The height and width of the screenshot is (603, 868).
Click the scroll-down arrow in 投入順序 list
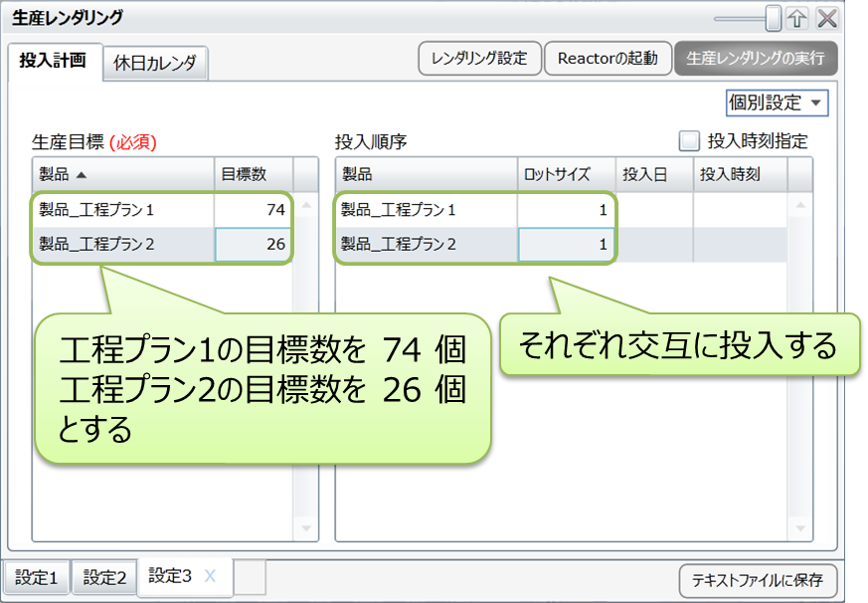(801, 527)
